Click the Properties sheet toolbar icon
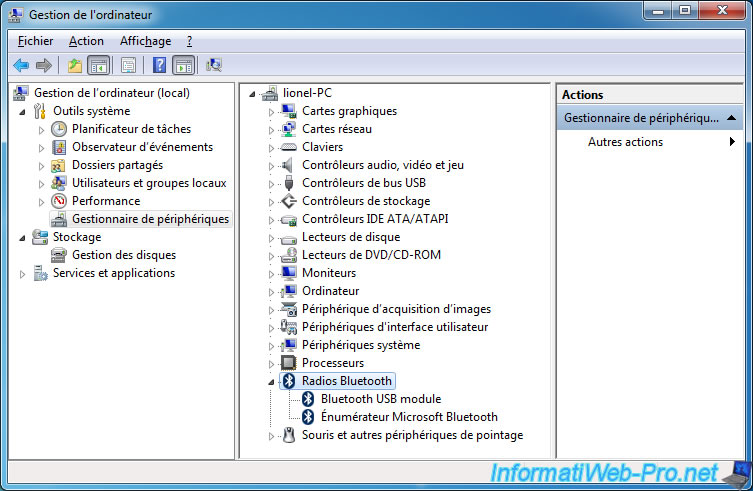The width and height of the screenshot is (753, 491). (x=129, y=65)
